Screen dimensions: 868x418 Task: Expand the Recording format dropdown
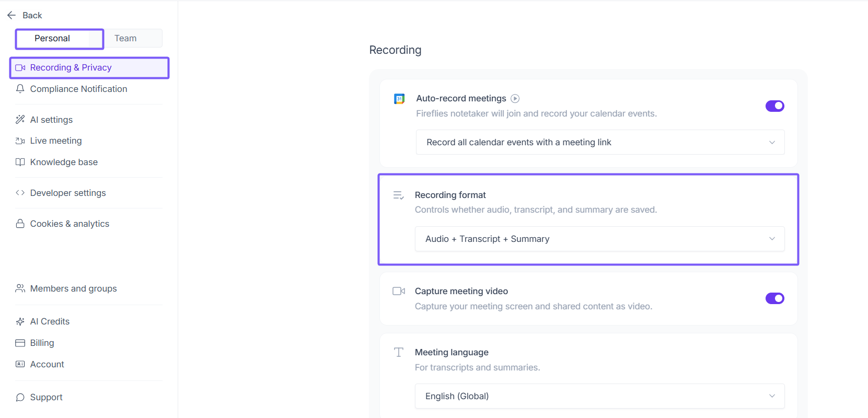599,239
